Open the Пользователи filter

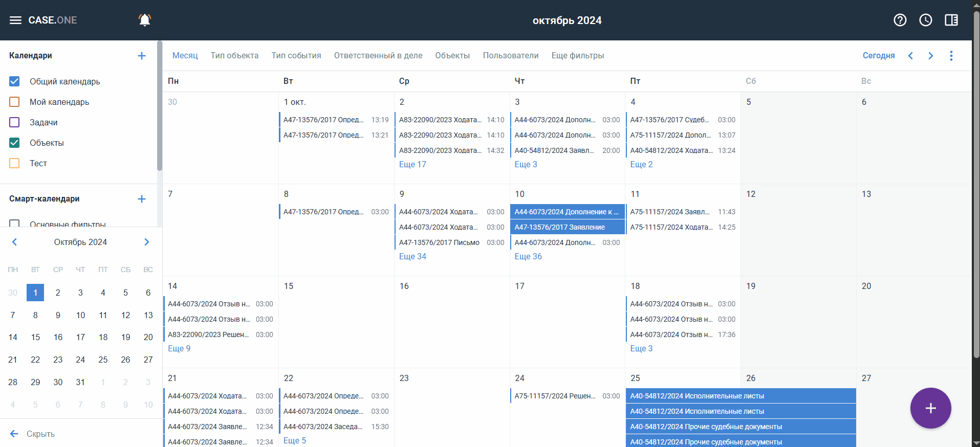510,56
